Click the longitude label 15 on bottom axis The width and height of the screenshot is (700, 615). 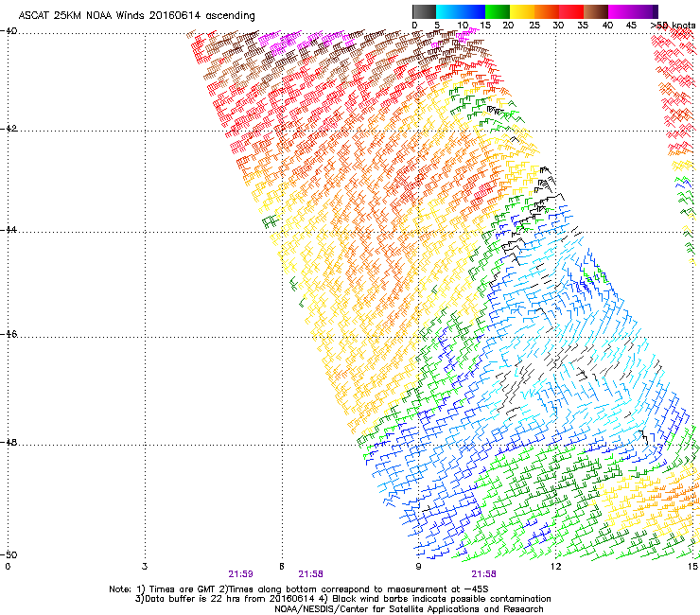tap(692, 567)
